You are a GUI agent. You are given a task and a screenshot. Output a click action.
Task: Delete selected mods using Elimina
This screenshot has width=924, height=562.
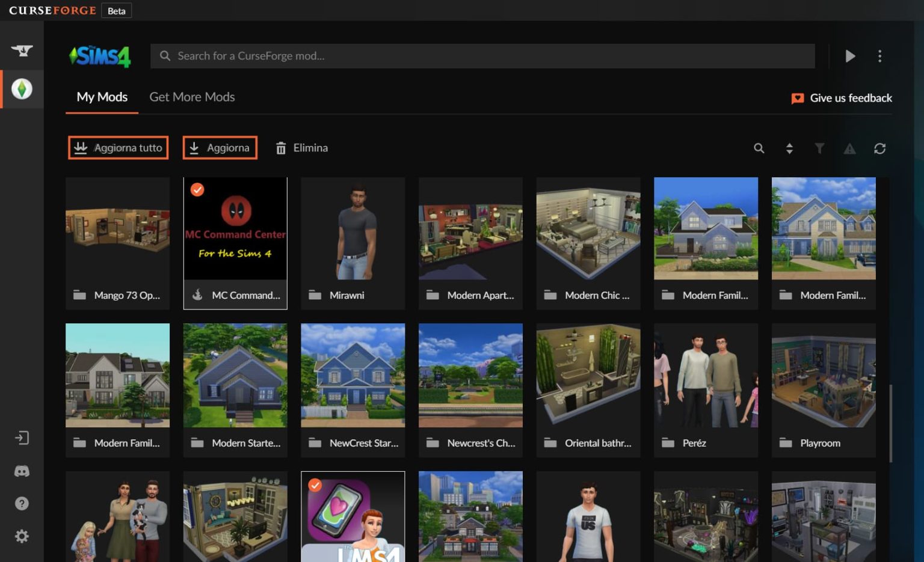302,147
